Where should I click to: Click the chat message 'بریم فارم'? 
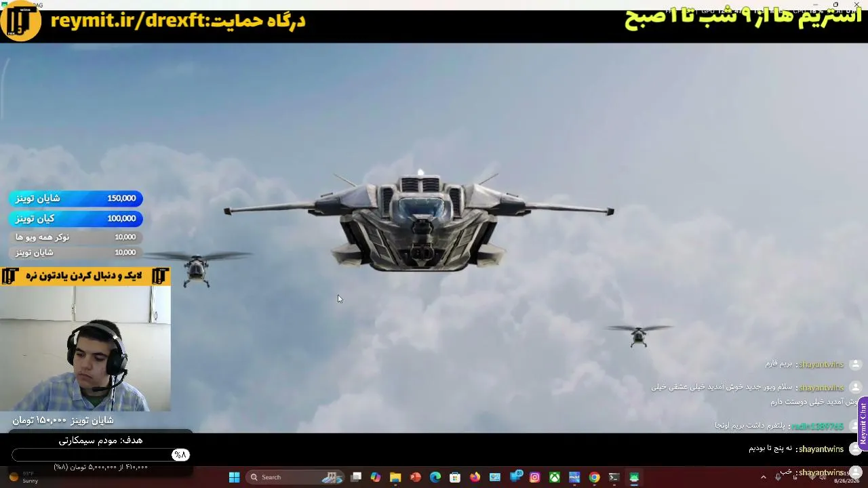coord(779,364)
